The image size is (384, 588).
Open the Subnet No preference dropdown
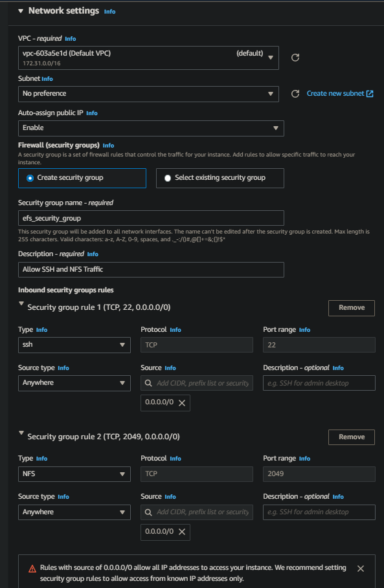pos(148,94)
